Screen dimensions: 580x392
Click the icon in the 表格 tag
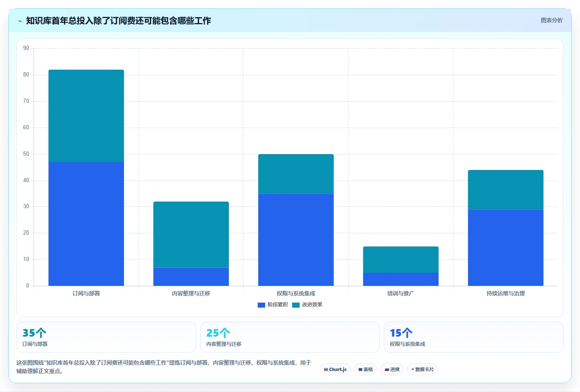(360, 370)
